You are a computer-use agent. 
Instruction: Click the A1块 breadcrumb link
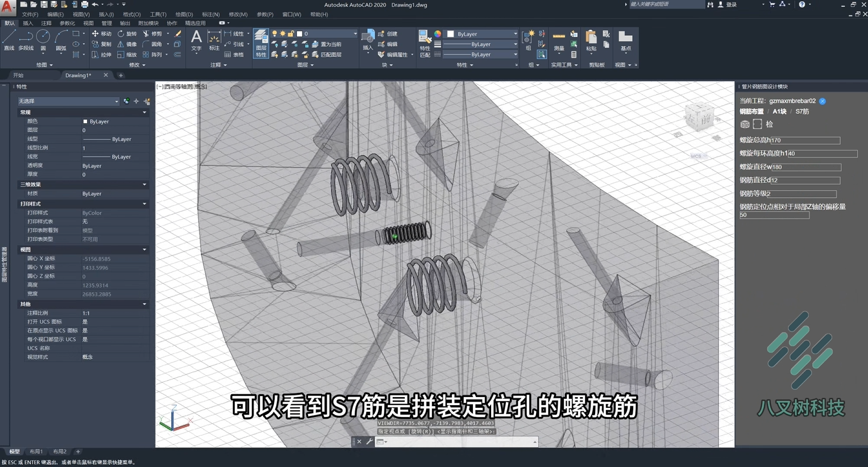(x=779, y=112)
